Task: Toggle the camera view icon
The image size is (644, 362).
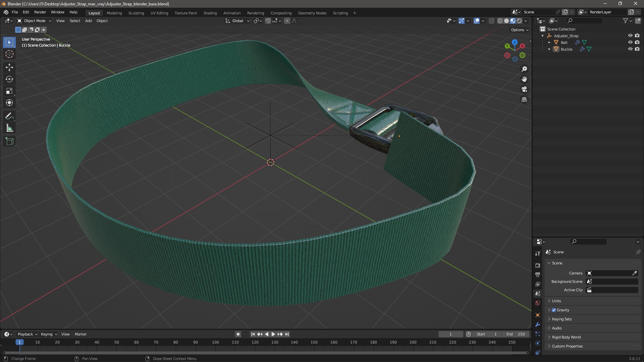Action: click(524, 89)
